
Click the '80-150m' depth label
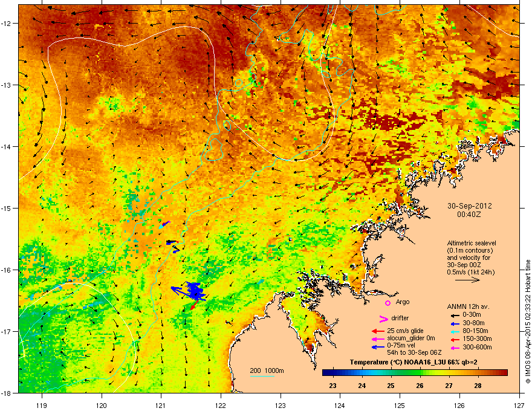point(476,331)
